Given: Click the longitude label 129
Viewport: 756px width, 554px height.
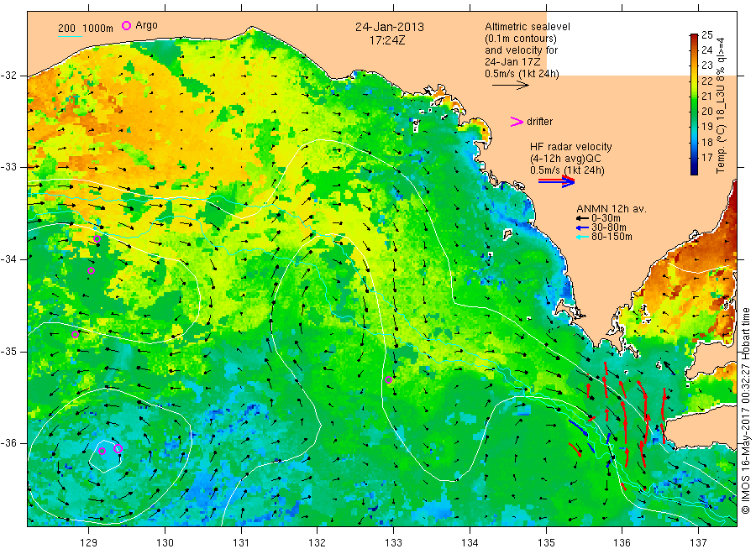Looking at the screenshot, I should pos(89,543).
